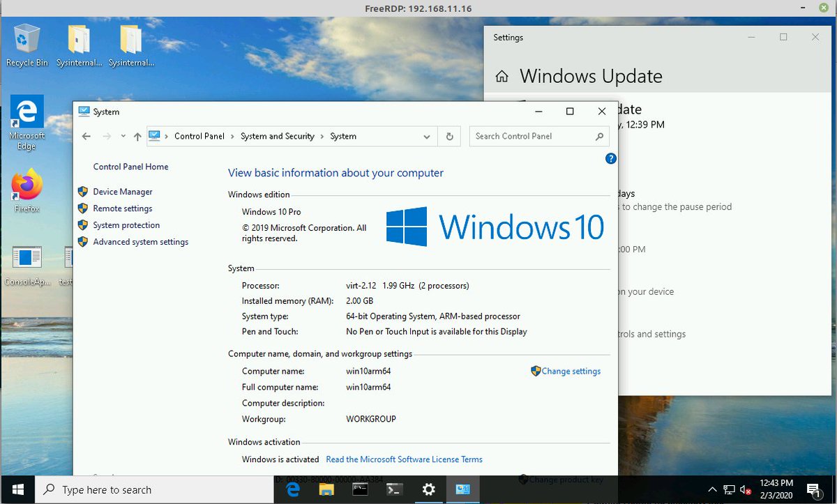Screen dimensions: 837x504
Task: Open Advanced system settings
Action: point(141,242)
